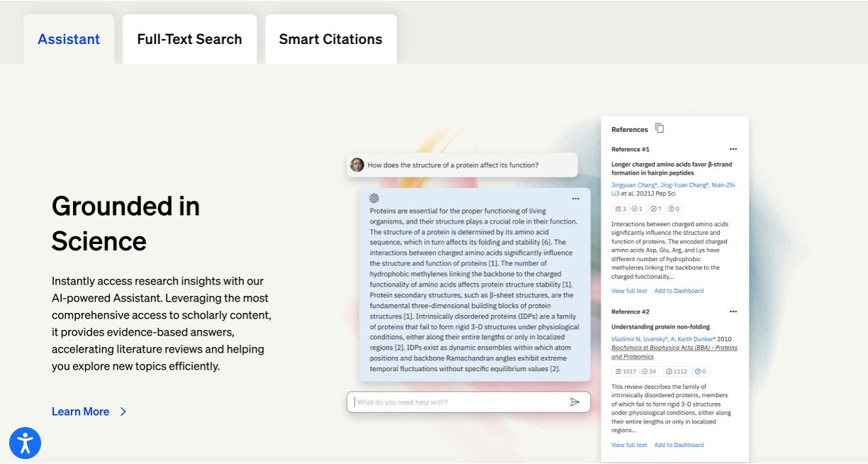The width and height of the screenshot is (868, 464).
Task: View full text of Reference #2
Action: coord(629,445)
